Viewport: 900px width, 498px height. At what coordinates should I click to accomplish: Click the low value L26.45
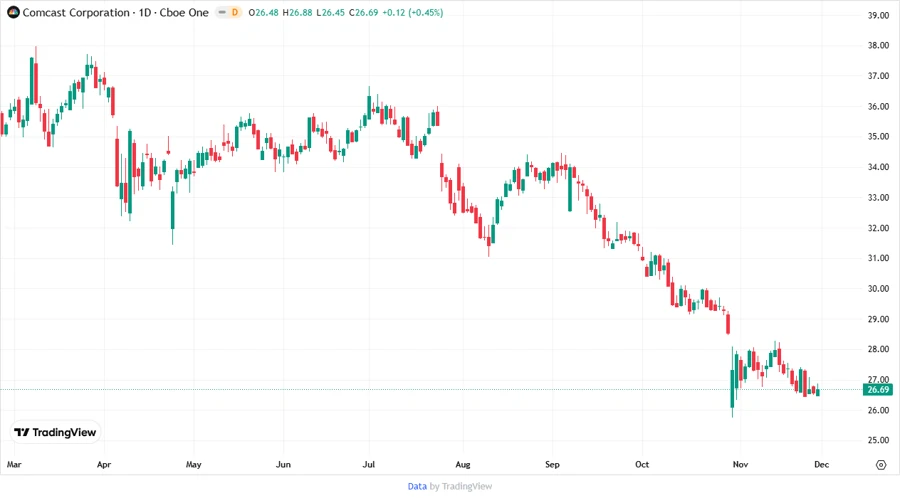tap(331, 13)
